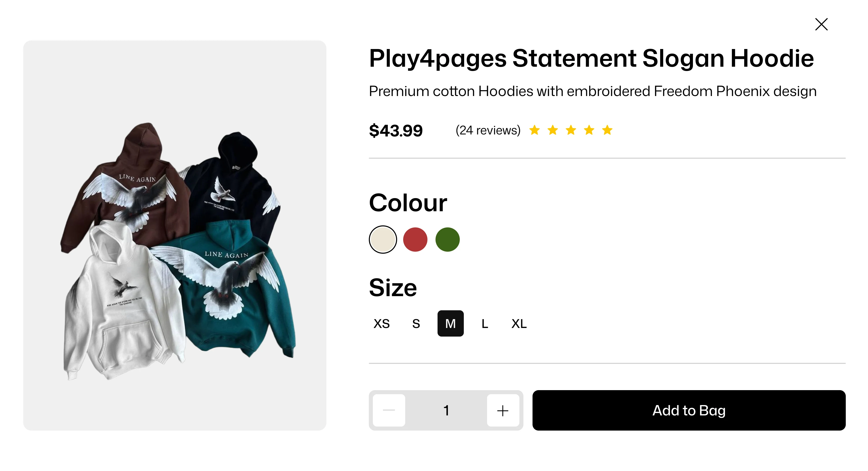Select the cream colour swatch
Screen dimensions: 868x471
[x=383, y=239]
